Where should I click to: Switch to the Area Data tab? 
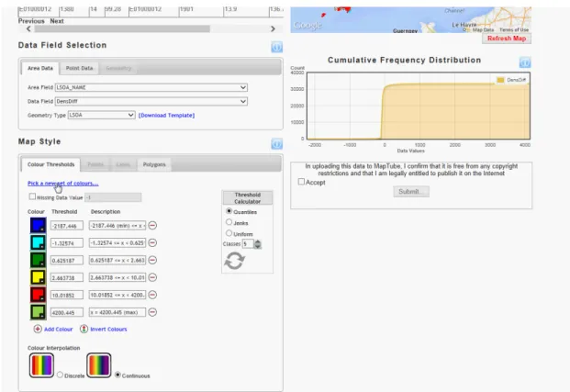pos(40,68)
